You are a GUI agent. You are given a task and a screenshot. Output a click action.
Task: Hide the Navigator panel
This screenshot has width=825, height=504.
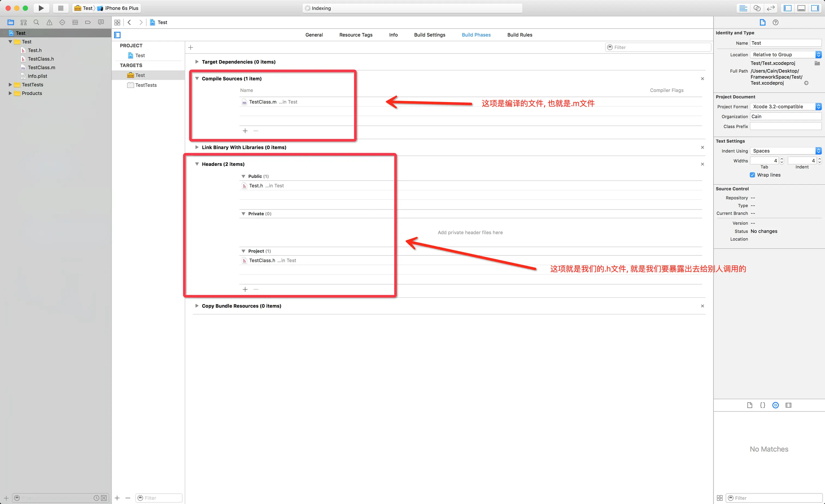point(787,8)
